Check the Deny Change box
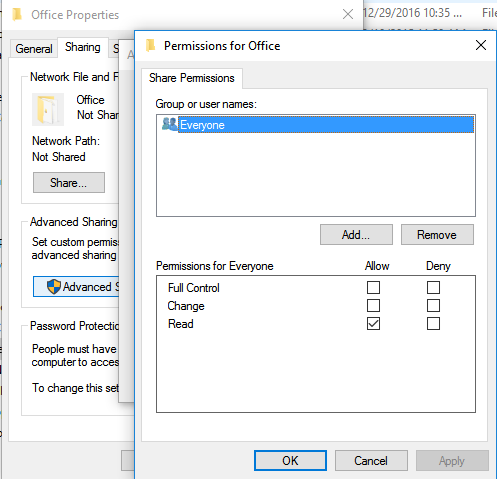Screen dimensions: 497x479 pyautogui.click(x=433, y=305)
